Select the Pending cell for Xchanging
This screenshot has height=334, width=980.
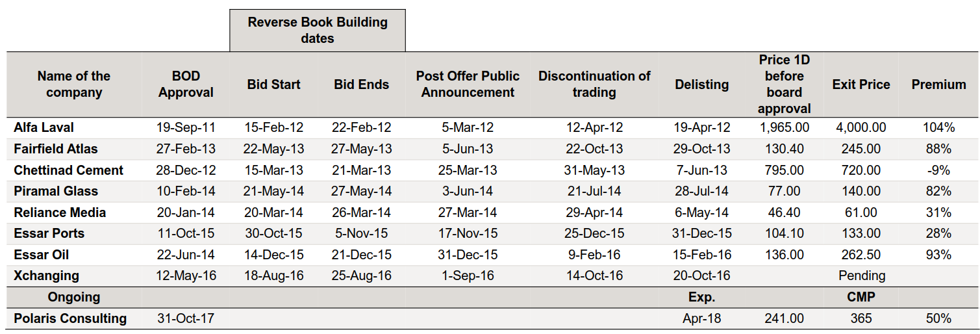[x=861, y=276]
